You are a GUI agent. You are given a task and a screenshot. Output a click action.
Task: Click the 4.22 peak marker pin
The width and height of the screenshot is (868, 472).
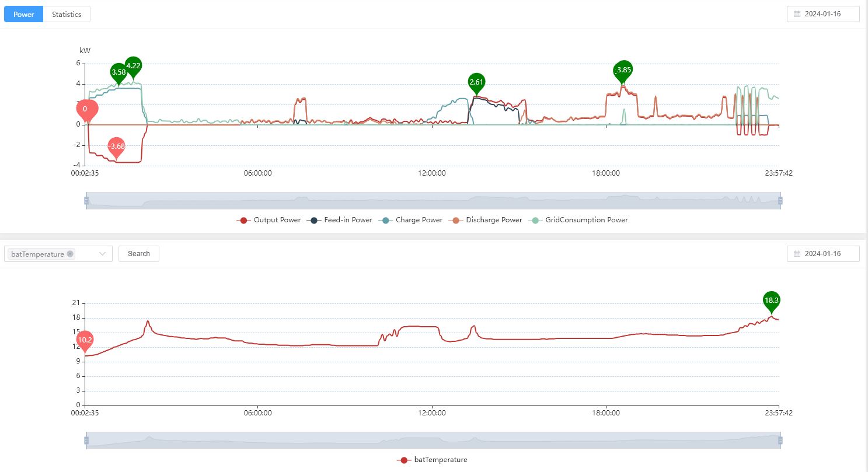point(133,66)
